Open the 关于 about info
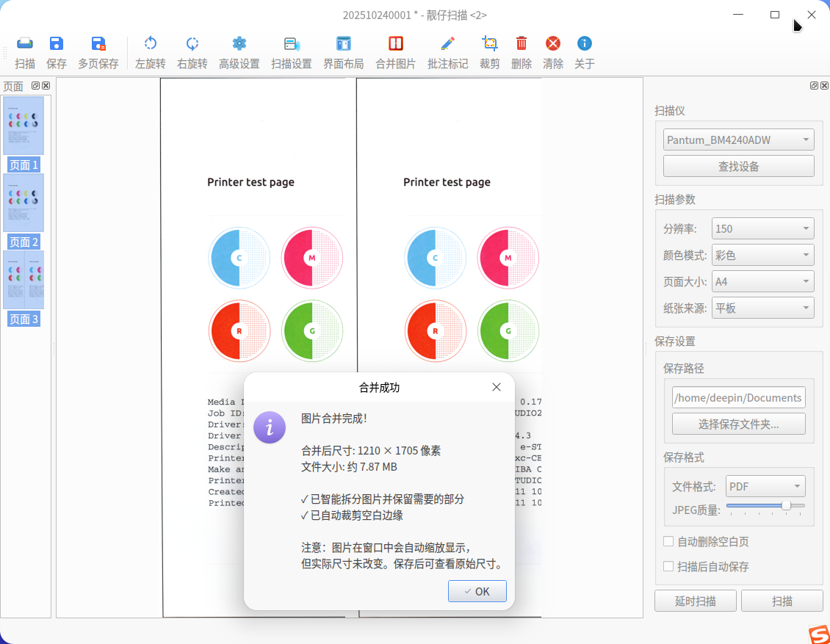Viewport: 830px width, 644px height. (585, 52)
